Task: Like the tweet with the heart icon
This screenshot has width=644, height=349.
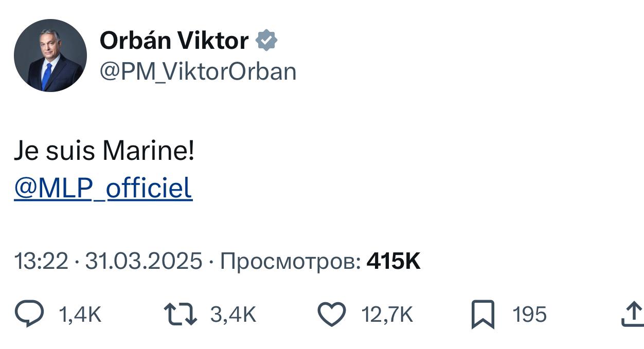Action: coord(331,314)
